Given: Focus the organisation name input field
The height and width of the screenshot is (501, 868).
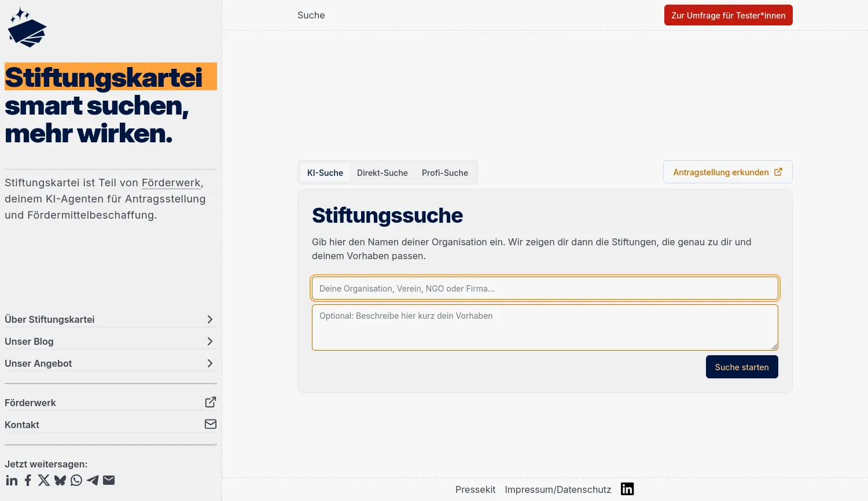Looking at the screenshot, I should (545, 289).
